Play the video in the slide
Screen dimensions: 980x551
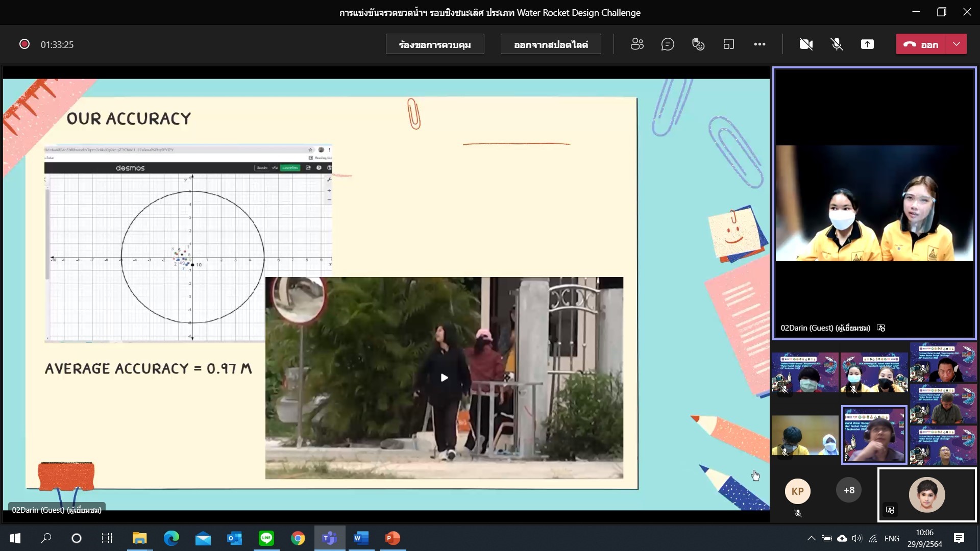(x=444, y=378)
